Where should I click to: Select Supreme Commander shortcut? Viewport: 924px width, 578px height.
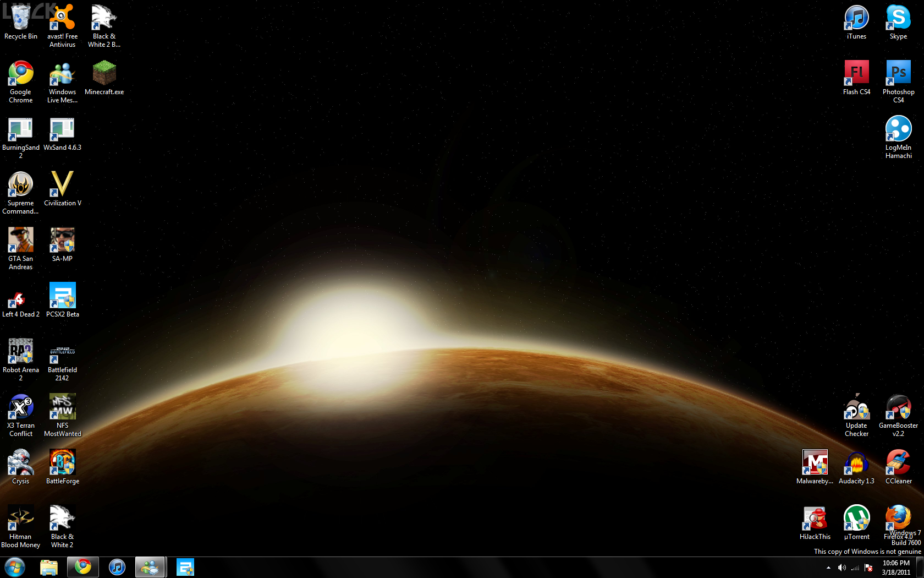pos(21,193)
